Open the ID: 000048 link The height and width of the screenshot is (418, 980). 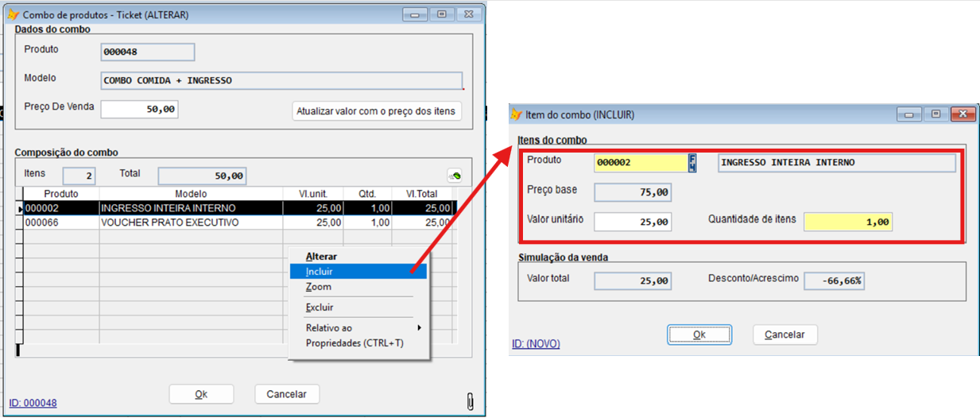pyautogui.click(x=33, y=403)
